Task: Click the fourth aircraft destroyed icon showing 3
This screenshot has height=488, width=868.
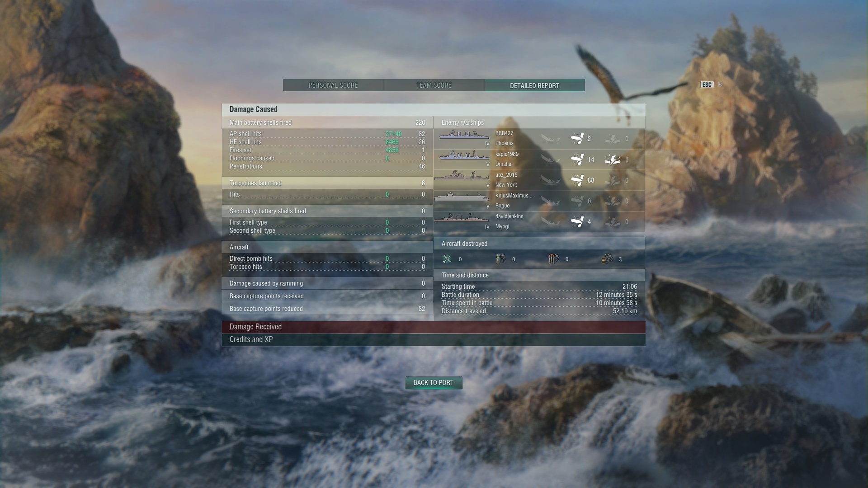Action: point(607,259)
